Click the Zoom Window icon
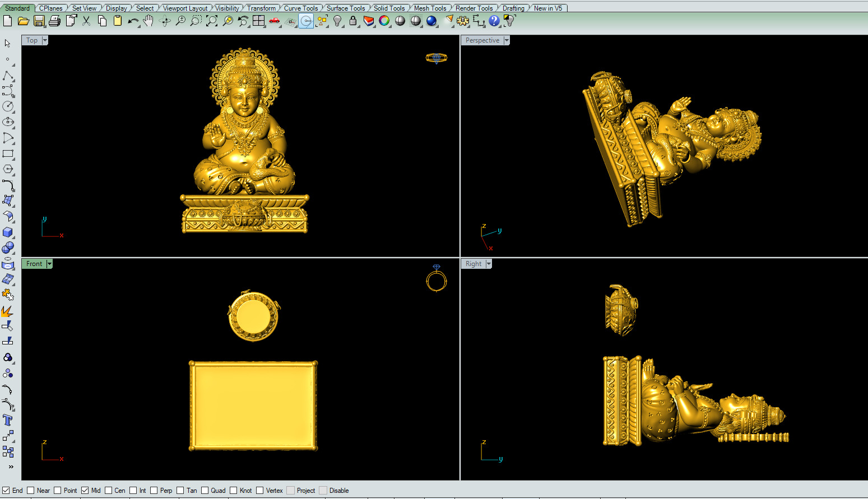The width and height of the screenshot is (868, 499). pos(196,21)
